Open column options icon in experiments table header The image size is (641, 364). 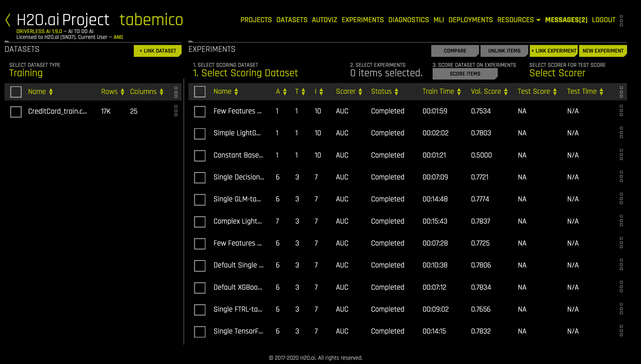click(x=621, y=91)
